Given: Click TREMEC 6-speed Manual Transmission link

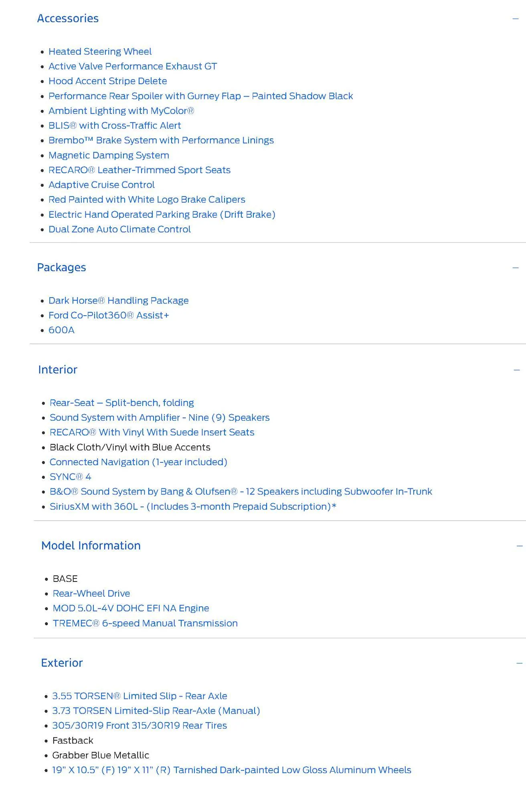Looking at the screenshot, I should [x=145, y=623].
